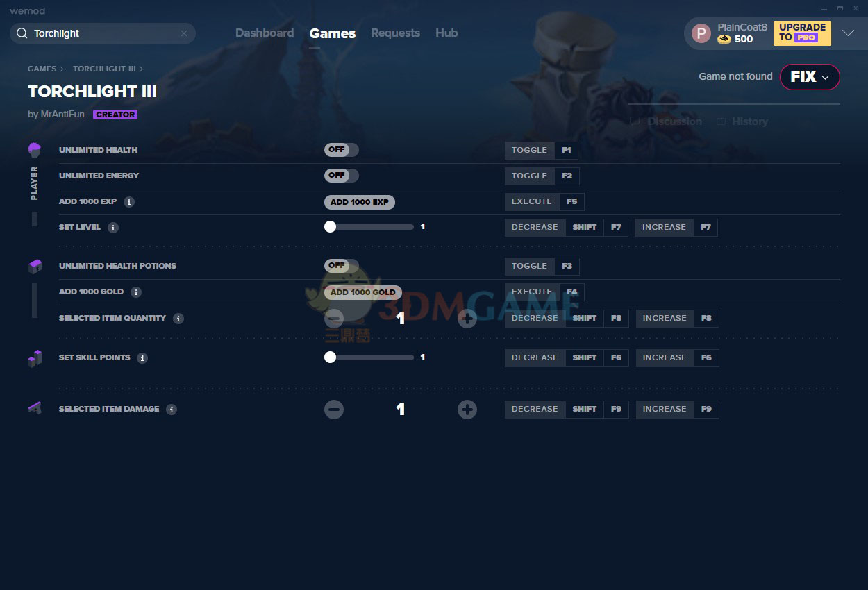The height and width of the screenshot is (590, 868).
Task: Click the ADD 1000 EXP button
Action: pyautogui.click(x=360, y=202)
